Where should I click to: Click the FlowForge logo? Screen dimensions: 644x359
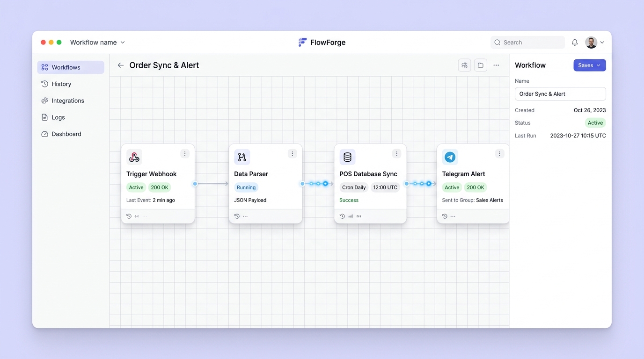click(x=322, y=43)
